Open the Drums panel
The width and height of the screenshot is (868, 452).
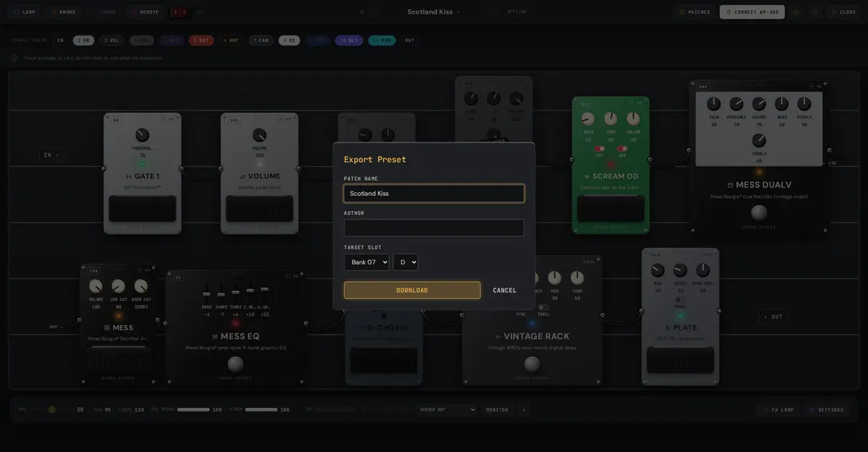63,12
